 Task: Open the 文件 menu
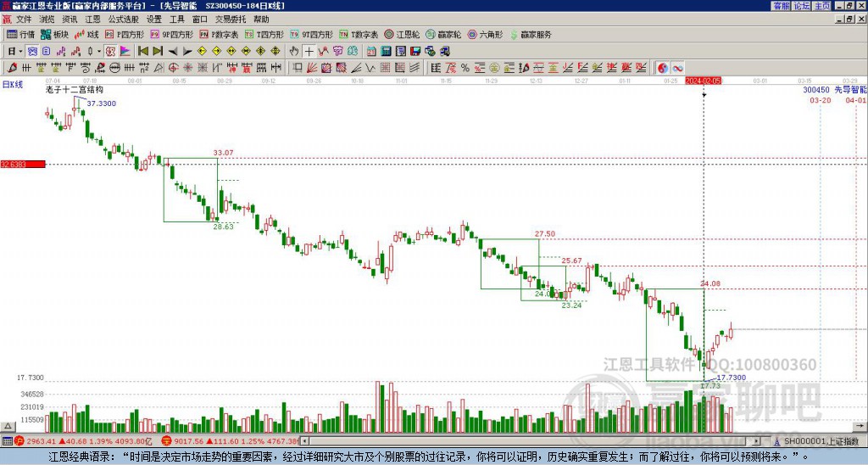click(24, 20)
